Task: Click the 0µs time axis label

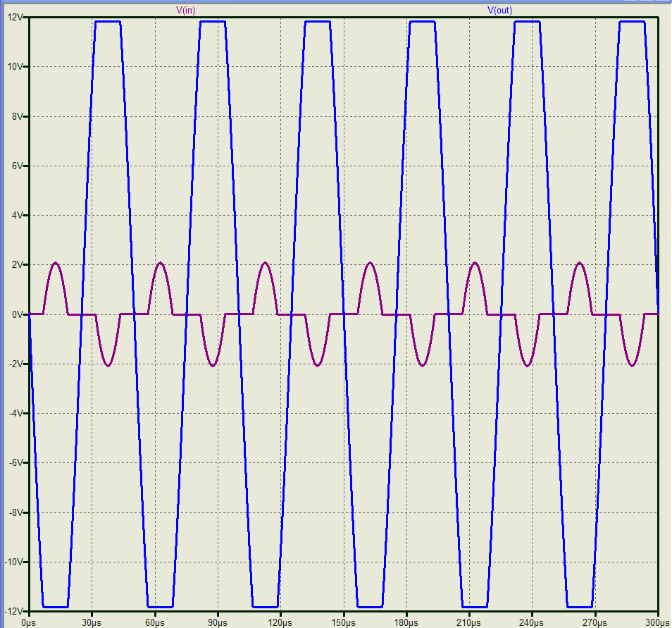Action: (x=29, y=622)
